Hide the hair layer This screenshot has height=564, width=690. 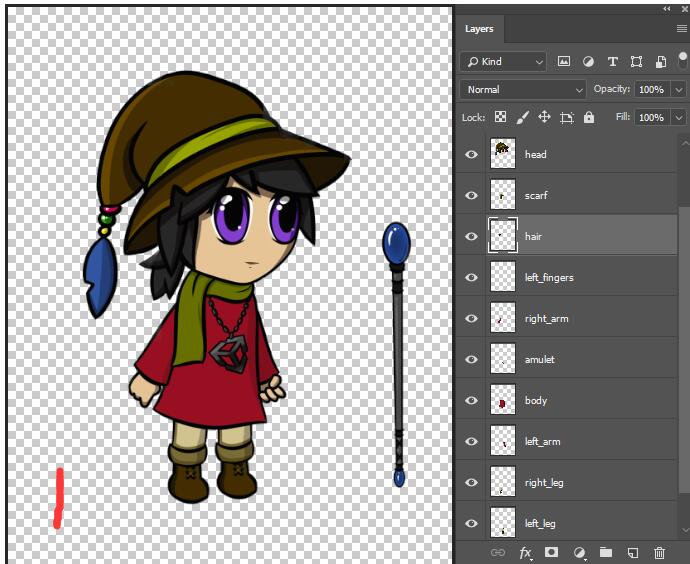click(471, 236)
